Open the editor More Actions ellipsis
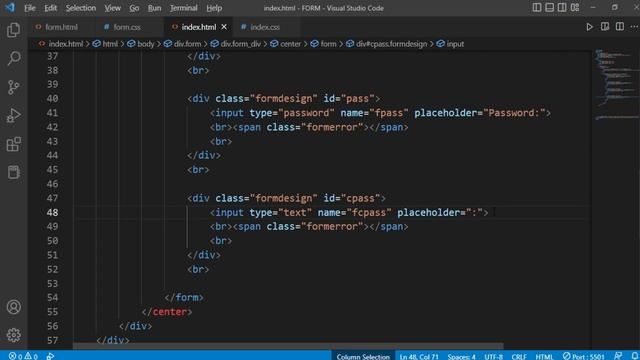 coord(634,27)
